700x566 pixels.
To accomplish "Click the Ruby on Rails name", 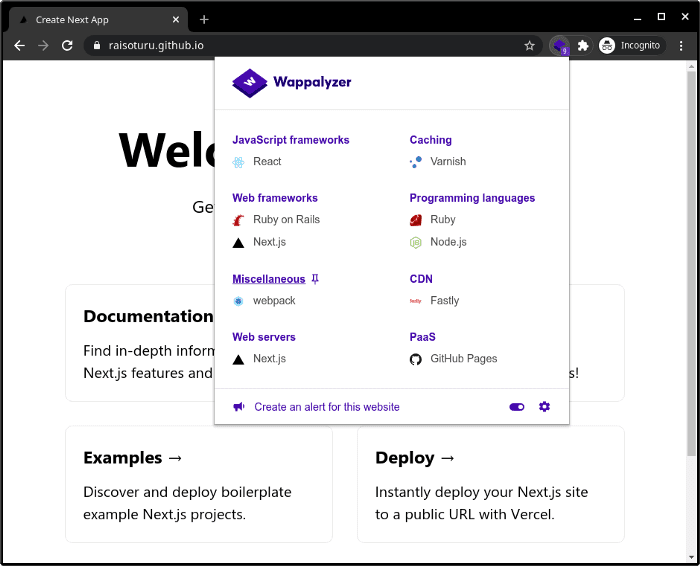I will tap(286, 220).
